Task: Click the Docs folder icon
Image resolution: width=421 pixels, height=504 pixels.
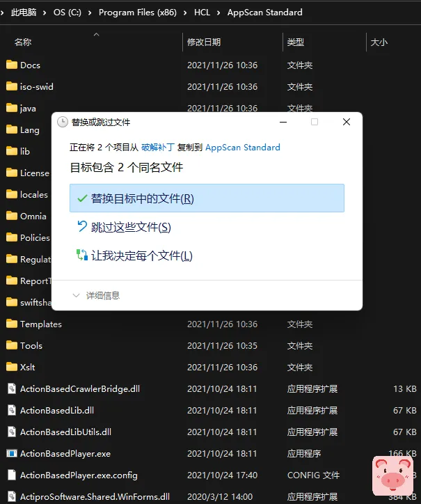Action: click(x=12, y=65)
